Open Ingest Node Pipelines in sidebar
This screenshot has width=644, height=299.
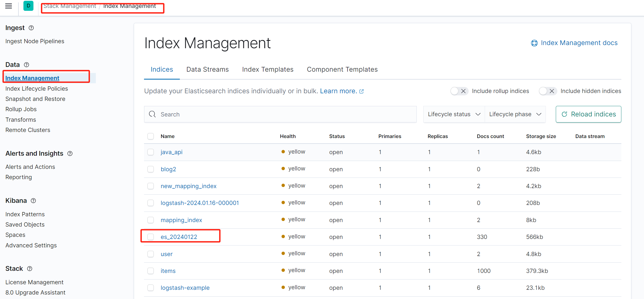point(35,41)
